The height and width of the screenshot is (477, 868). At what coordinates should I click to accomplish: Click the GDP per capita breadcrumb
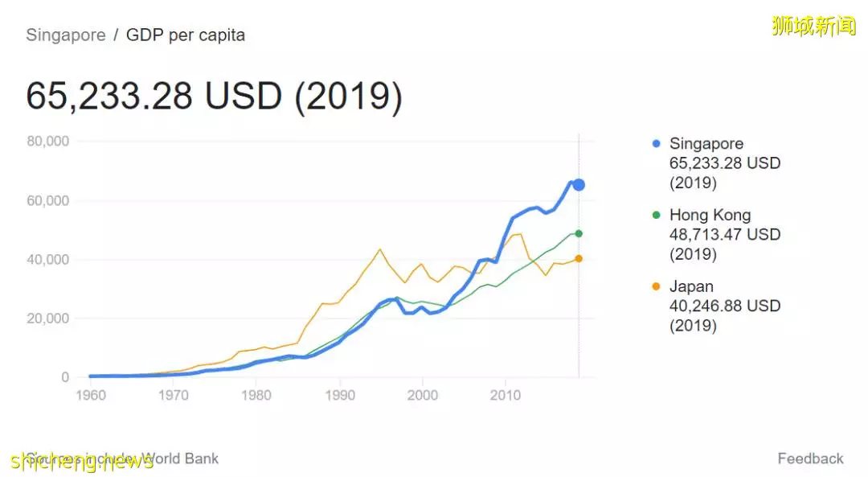coord(186,35)
